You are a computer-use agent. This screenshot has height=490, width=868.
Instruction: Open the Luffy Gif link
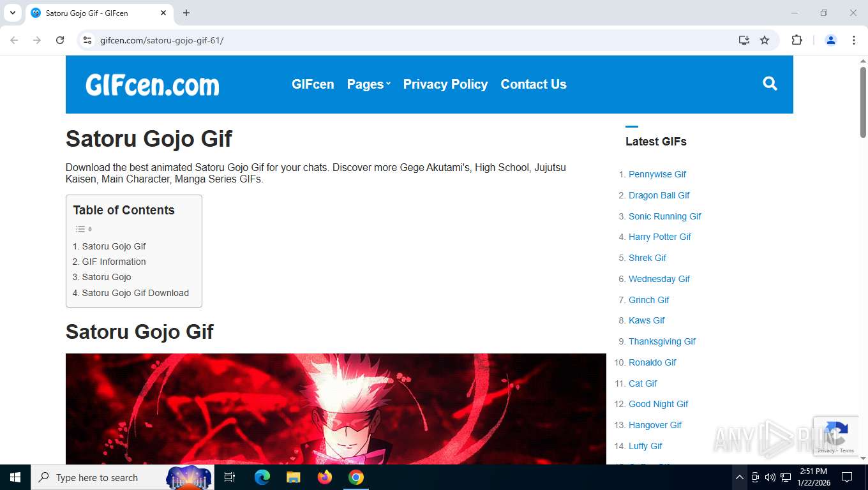pos(645,446)
